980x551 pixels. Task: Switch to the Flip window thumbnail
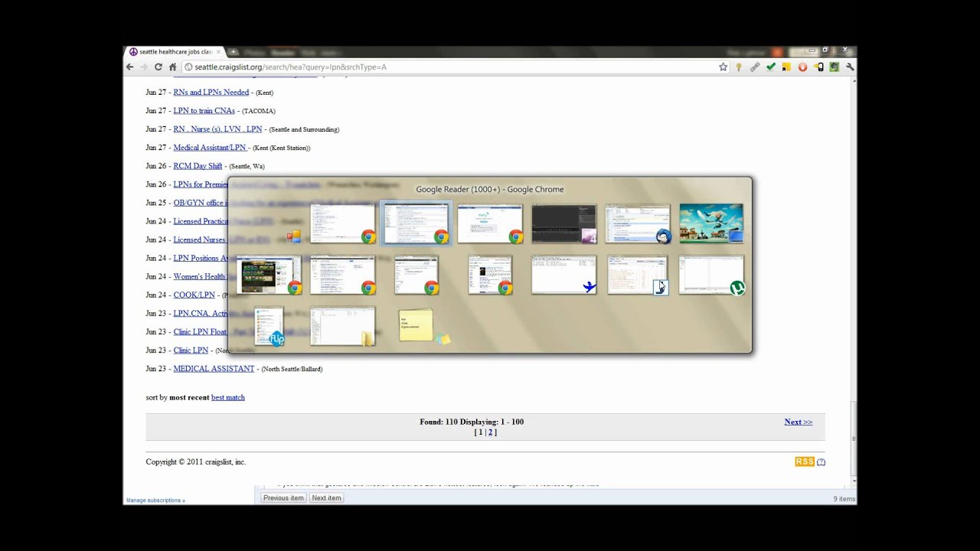(x=269, y=326)
